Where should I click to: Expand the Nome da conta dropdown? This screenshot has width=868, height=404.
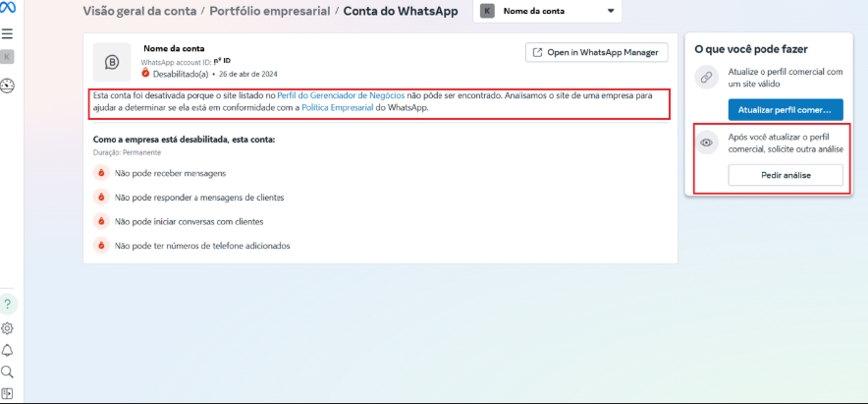548,11
